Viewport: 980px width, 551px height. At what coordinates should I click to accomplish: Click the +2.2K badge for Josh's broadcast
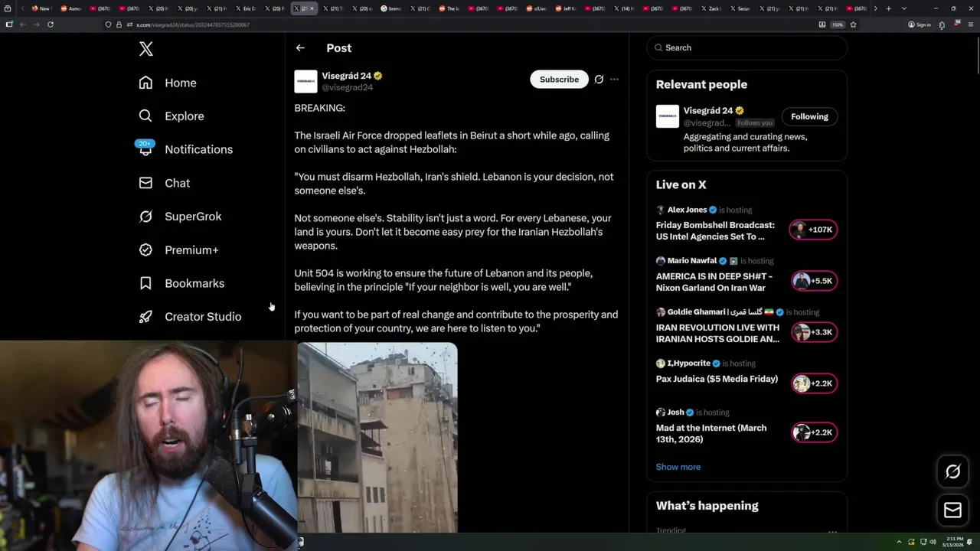click(814, 432)
